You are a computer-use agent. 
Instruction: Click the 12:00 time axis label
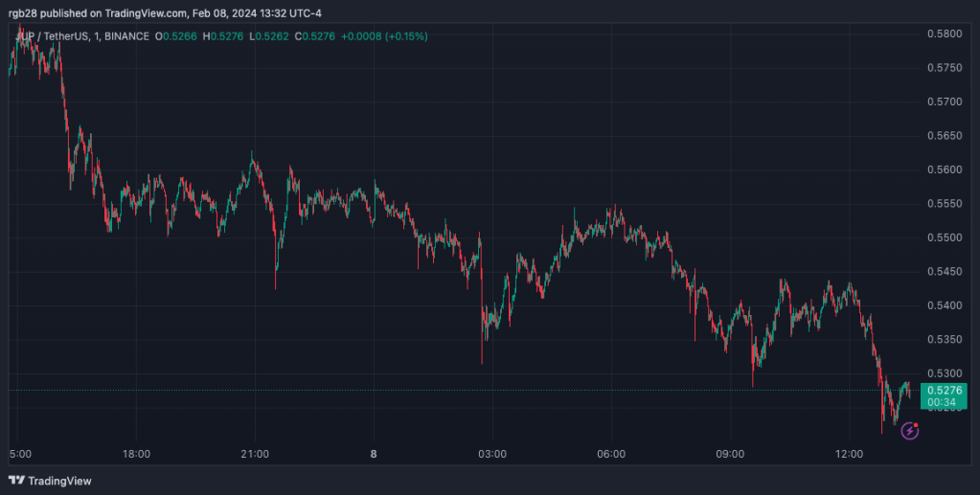click(849, 454)
